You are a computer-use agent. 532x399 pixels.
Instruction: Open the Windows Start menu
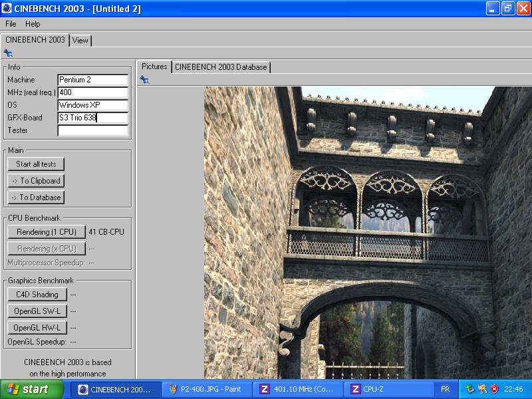31,389
